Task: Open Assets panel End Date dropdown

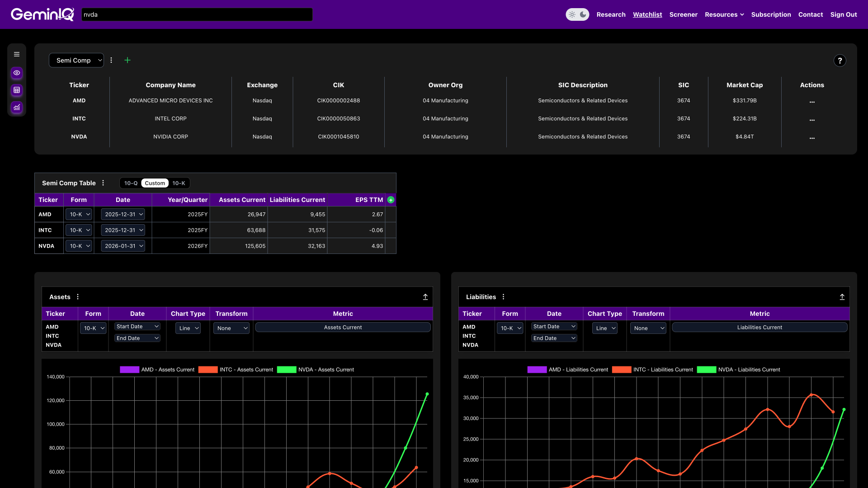Action: tap(137, 338)
